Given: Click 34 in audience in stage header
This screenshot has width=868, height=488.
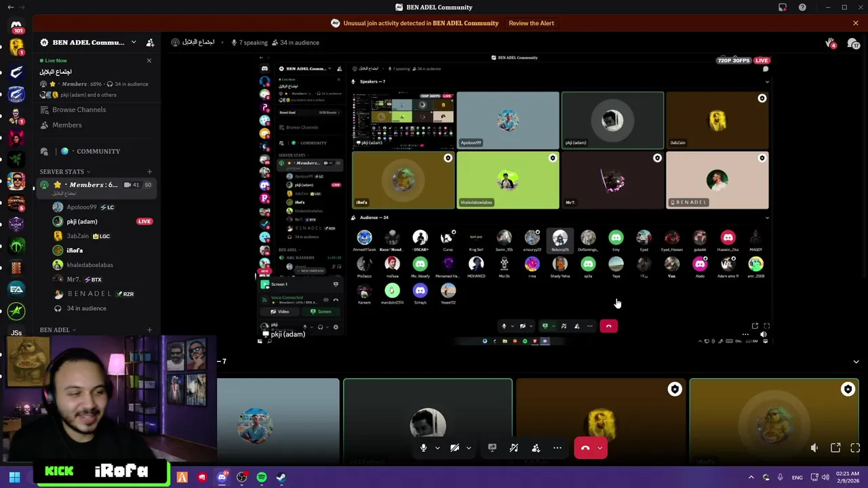Looking at the screenshot, I should pyautogui.click(x=296, y=43).
